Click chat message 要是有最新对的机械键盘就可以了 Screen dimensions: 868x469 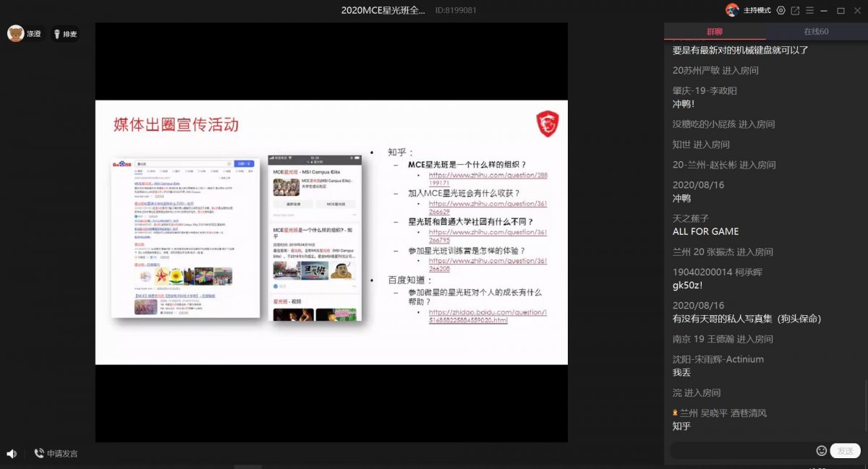coord(741,50)
